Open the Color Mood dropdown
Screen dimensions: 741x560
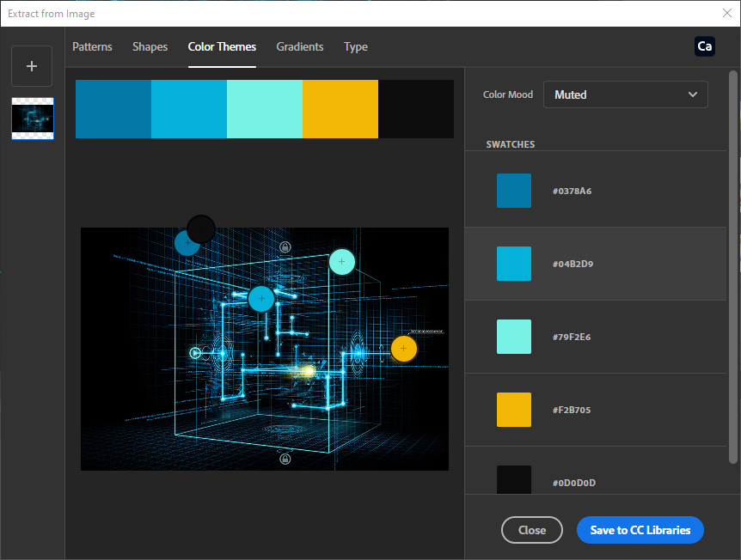(625, 94)
